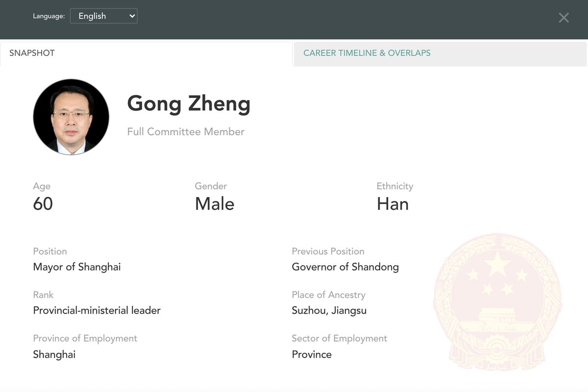588x392 pixels.
Task: Click the position value Mayor of Shanghai
Action: pos(77,267)
